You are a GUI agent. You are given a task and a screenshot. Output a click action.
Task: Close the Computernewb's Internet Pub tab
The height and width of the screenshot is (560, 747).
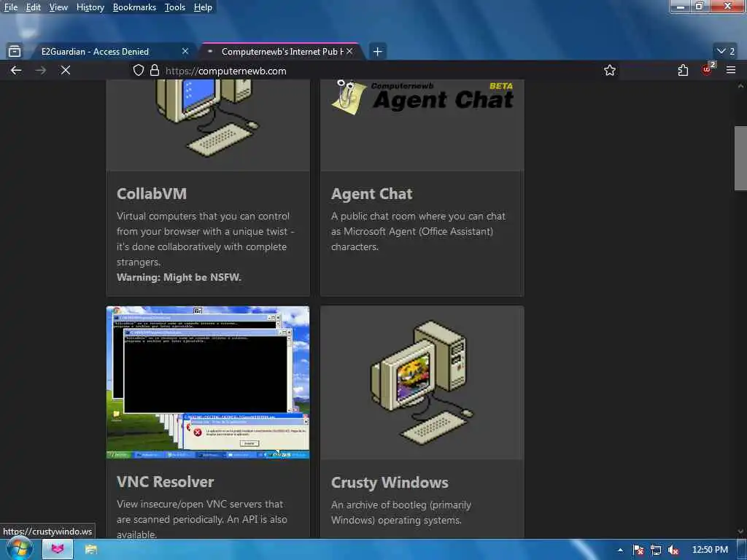[x=349, y=51]
